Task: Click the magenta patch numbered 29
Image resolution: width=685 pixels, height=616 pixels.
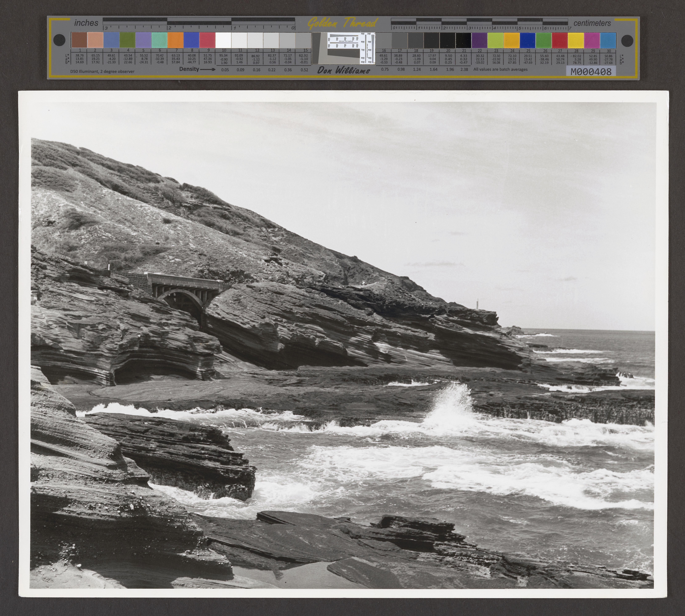Action: tap(592, 40)
